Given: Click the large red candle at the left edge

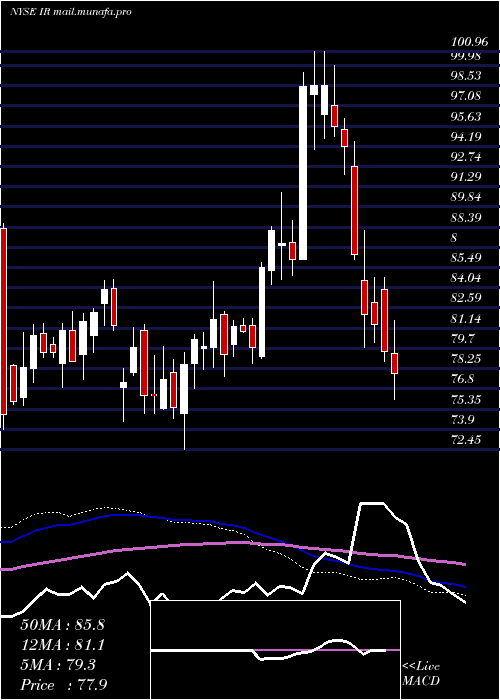Looking at the screenshot, I should click(4, 321).
